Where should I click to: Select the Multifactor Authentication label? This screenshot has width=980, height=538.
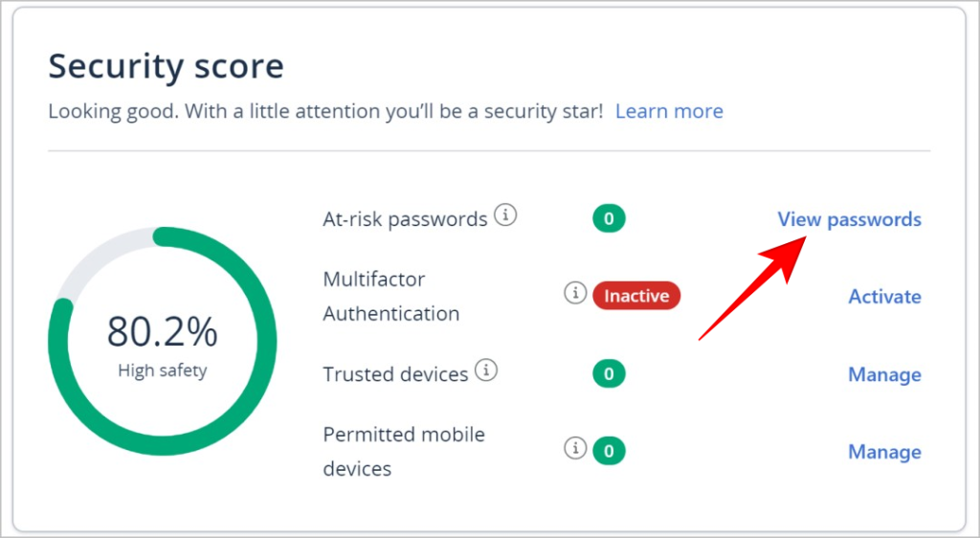pyautogui.click(x=390, y=296)
